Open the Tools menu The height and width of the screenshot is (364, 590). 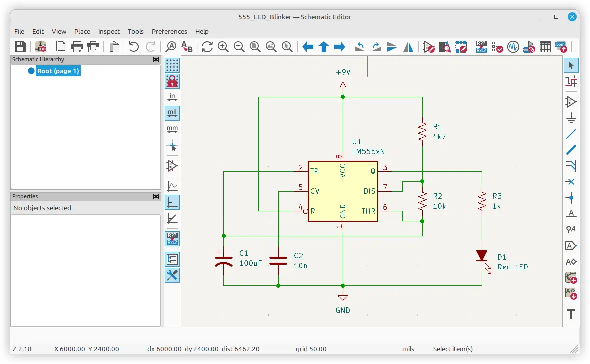(x=136, y=31)
